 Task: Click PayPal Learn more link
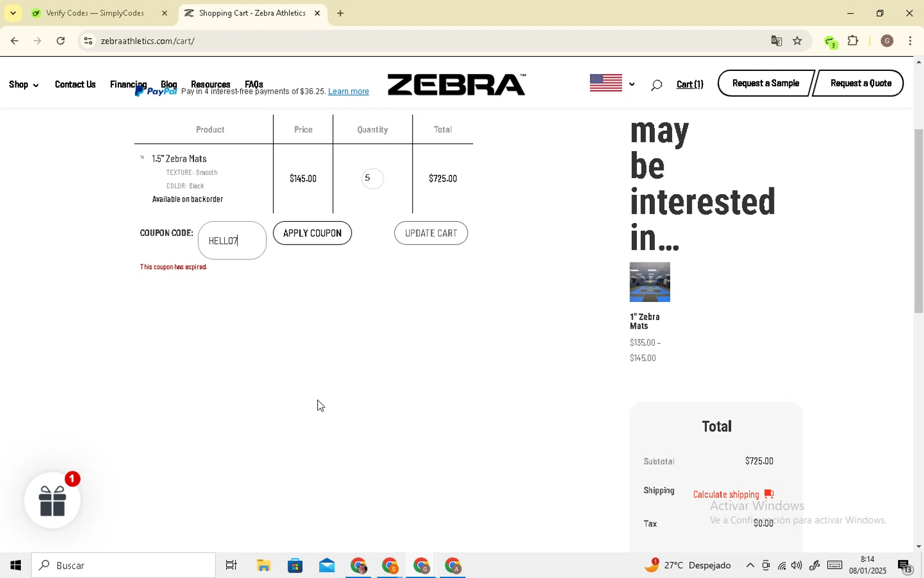point(348,92)
